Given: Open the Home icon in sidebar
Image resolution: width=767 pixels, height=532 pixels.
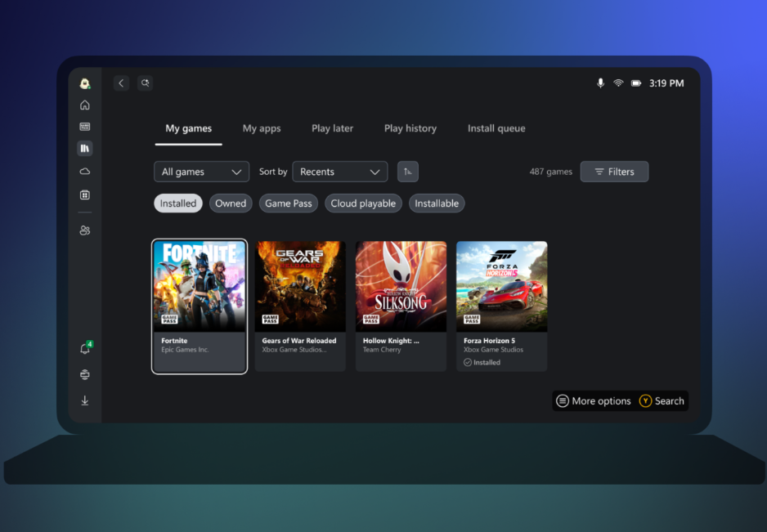Looking at the screenshot, I should pos(85,105).
